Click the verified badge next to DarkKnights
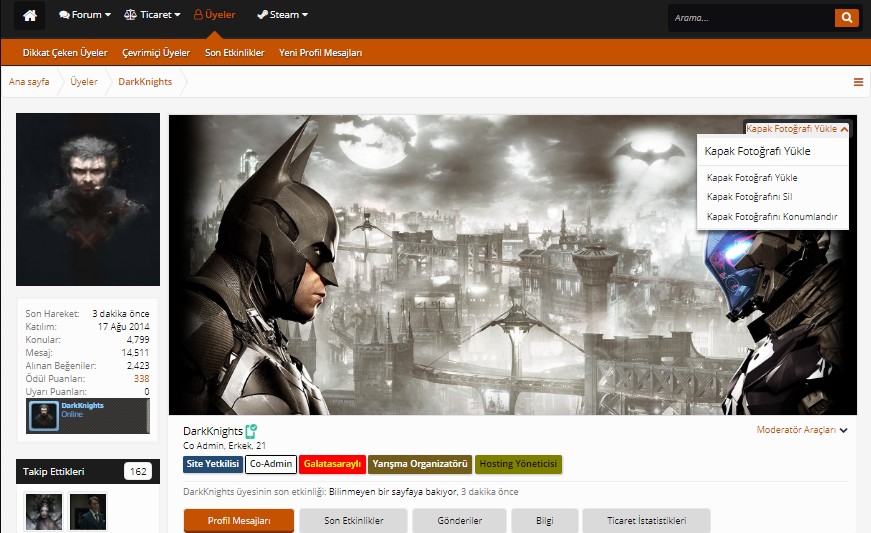This screenshot has width=871, height=533. pyautogui.click(x=252, y=431)
